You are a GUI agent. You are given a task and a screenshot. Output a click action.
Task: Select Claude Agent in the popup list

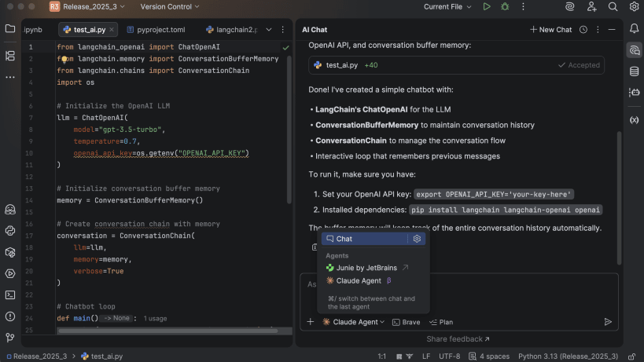[x=359, y=281]
